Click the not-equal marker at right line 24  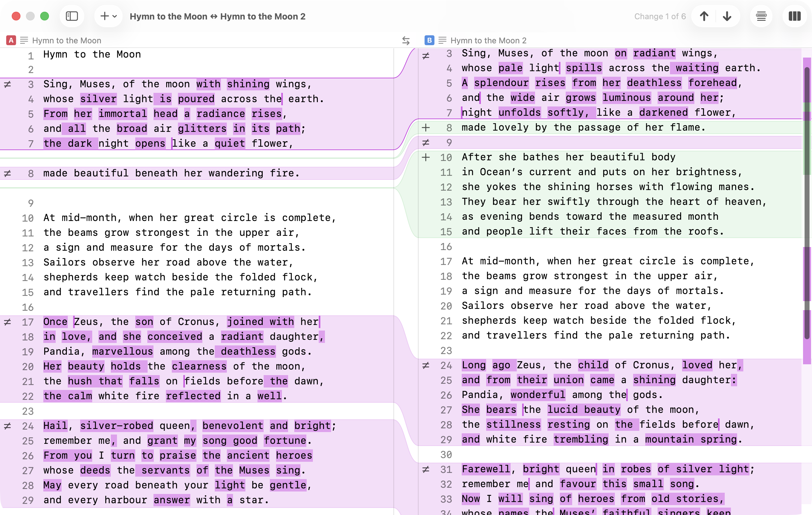coord(426,365)
